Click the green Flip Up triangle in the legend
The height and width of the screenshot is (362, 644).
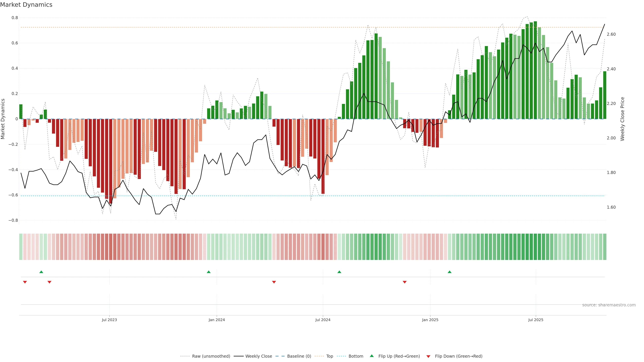pos(371,356)
